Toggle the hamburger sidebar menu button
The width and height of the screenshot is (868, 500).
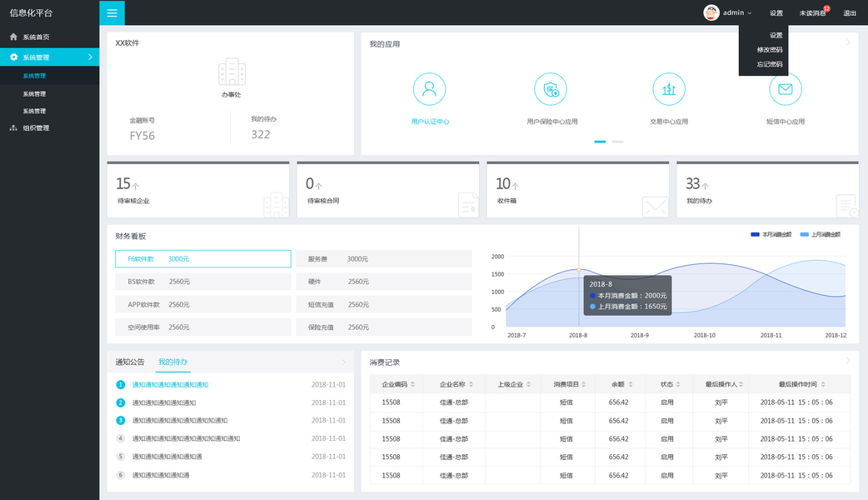tap(112, 12)
